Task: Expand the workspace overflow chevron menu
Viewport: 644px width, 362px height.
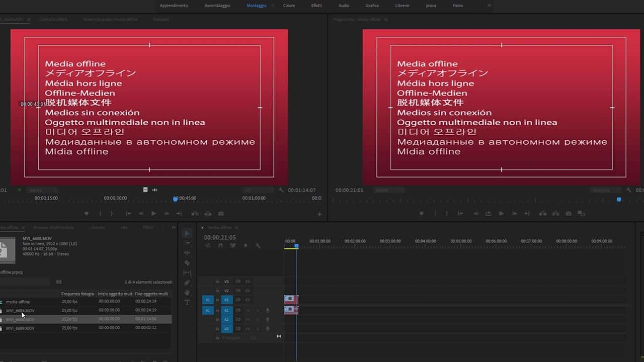Action: [x=489, y=6]
